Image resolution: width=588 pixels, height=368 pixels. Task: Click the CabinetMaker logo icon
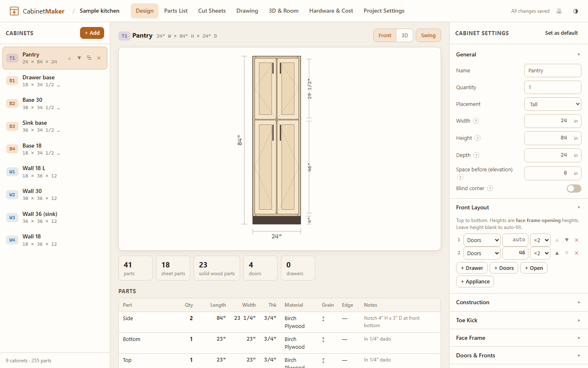pos(14,11)
